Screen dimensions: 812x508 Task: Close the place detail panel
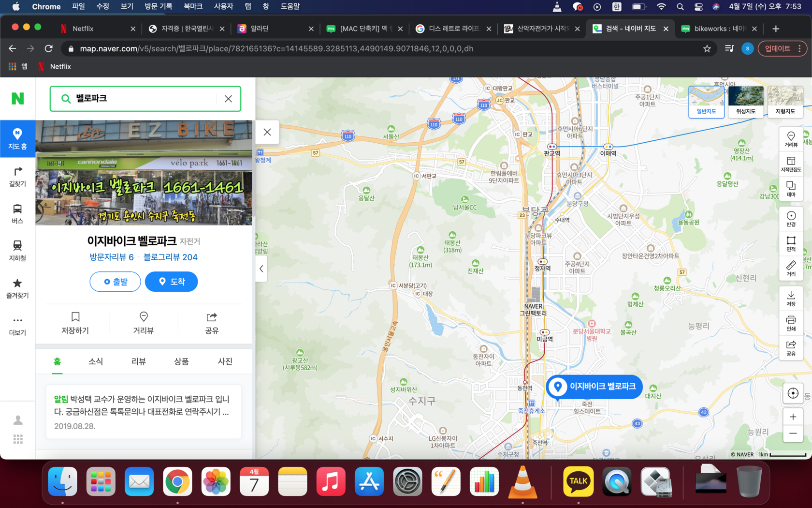(x=267, y=132)
